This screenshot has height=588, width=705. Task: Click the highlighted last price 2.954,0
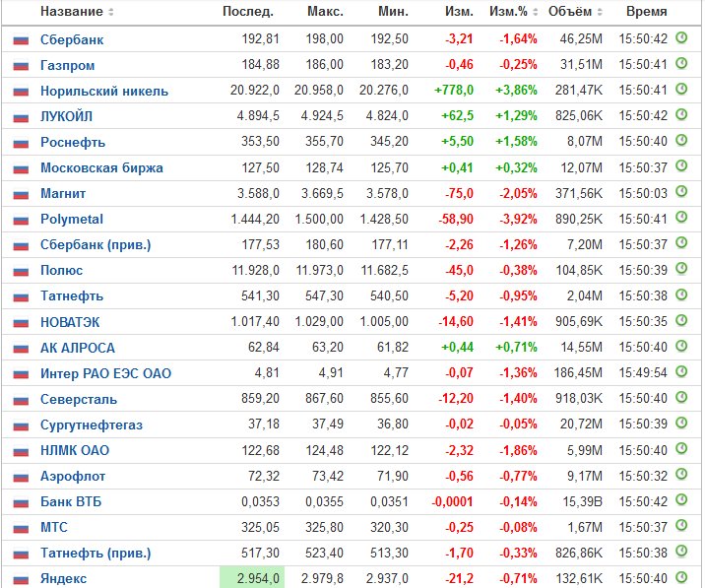[x=252, y=577]
